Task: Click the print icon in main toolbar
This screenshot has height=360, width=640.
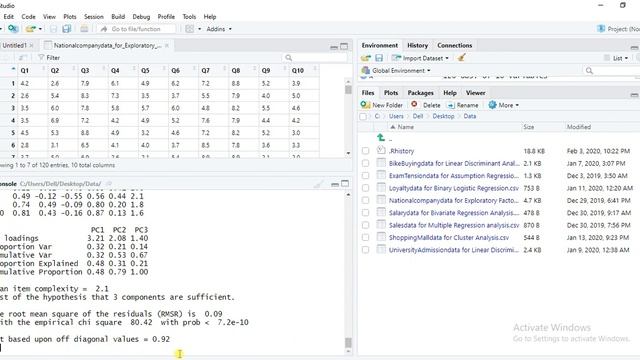Action: tap(84, 29)
